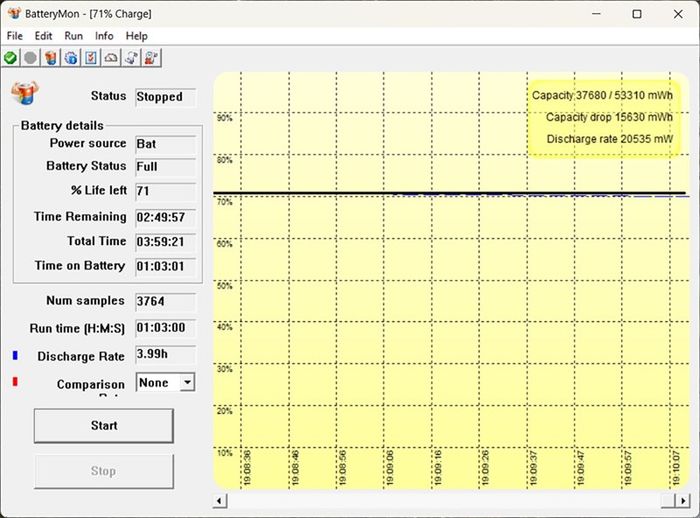Click the Status field showing Stopped
Screen dimensions: 700x518
point(165,97)
